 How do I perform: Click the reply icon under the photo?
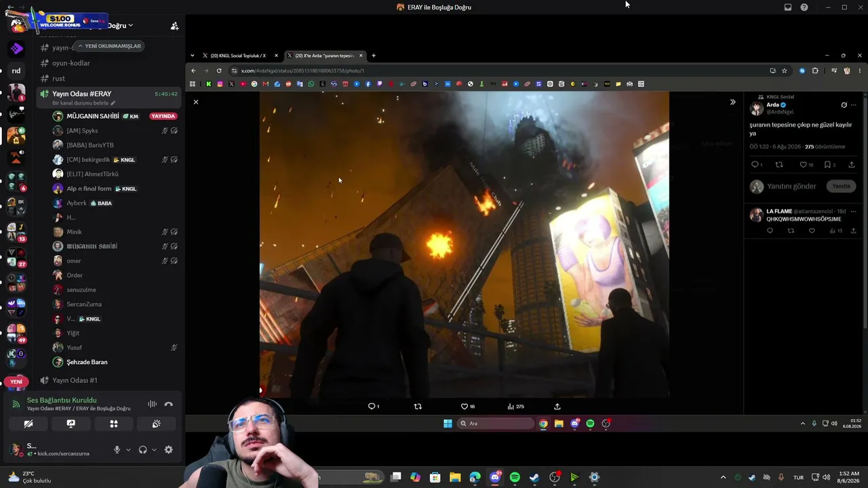coord(373,407)
